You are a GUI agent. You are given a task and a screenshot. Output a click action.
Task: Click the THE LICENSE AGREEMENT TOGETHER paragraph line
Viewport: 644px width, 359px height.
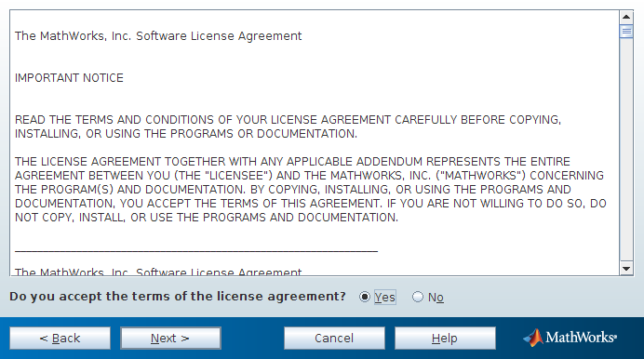[292, 162]
